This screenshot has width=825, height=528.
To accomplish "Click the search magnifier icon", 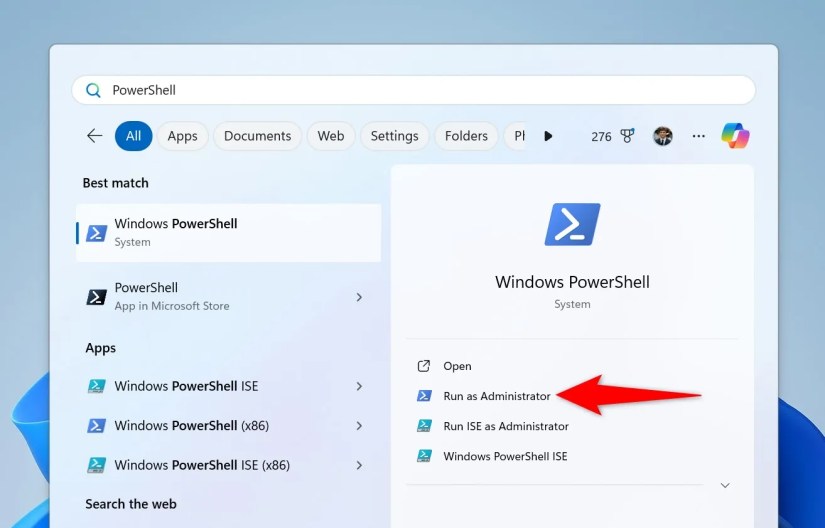I will click(x=93, y=90).
